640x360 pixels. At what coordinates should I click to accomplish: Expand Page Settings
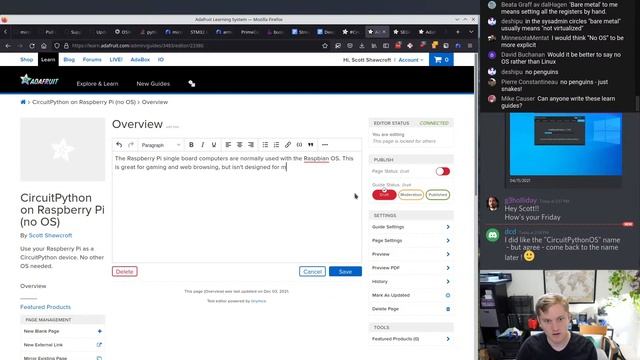click(411, 241)
